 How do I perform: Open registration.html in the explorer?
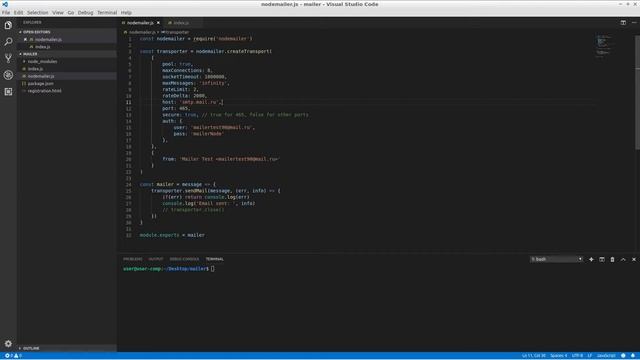[x=44, y=91]
